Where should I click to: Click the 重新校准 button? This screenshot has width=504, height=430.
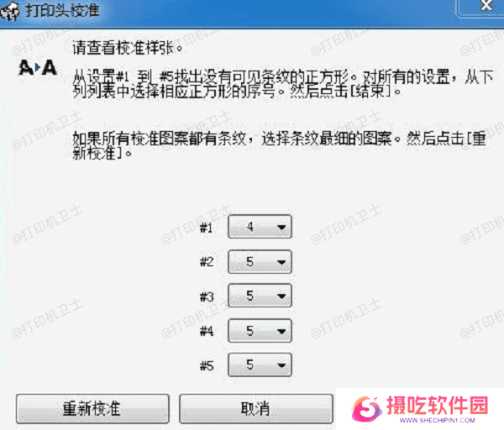point(92,409)
